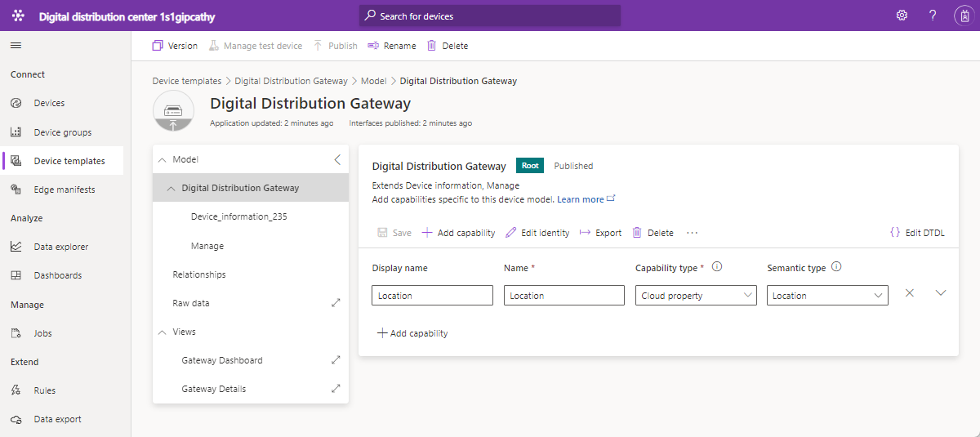Expand Gateway Dashboard view with arrow icon
The image size is (980, 437).
click(336, 360)
